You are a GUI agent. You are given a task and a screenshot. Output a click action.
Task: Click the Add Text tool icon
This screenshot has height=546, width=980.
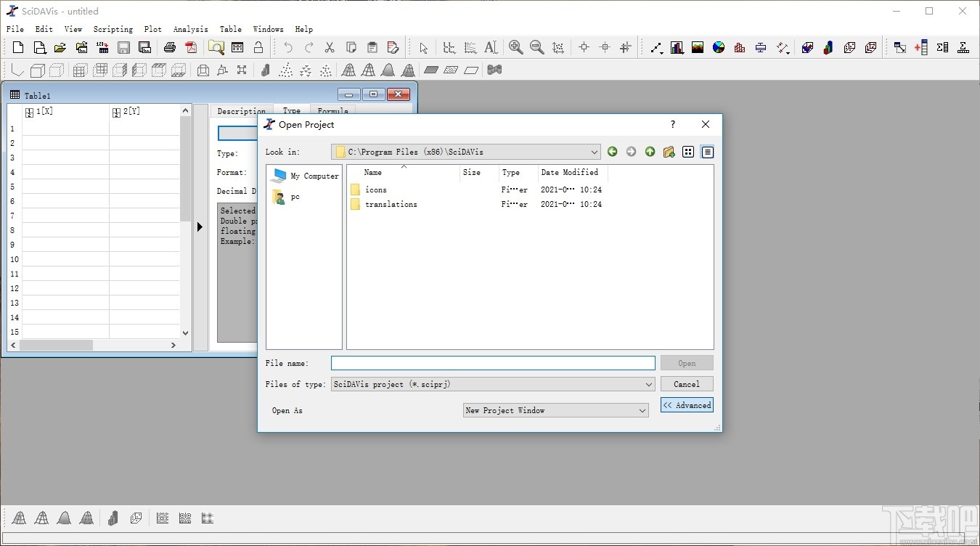491,48
